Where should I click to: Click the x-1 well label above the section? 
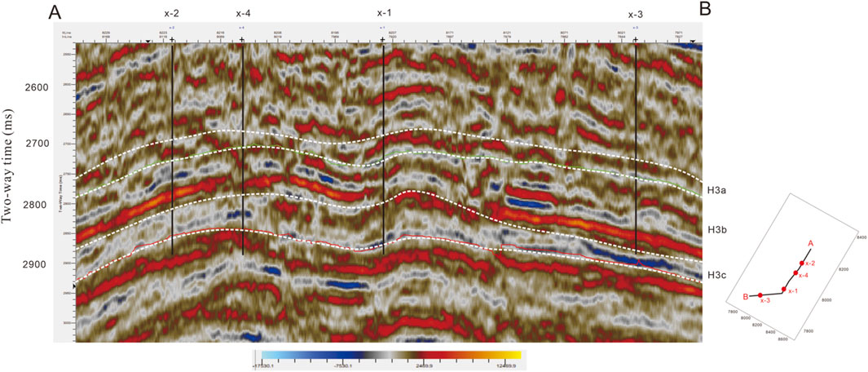coord(386,13)
